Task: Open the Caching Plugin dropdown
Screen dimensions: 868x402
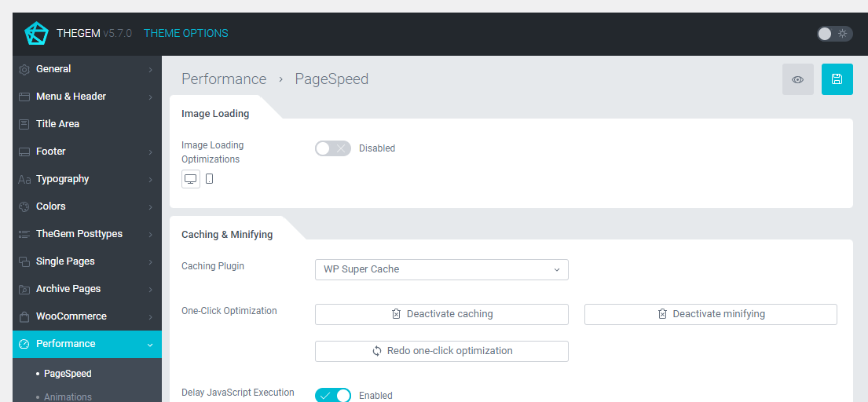Action: point(441,269)
